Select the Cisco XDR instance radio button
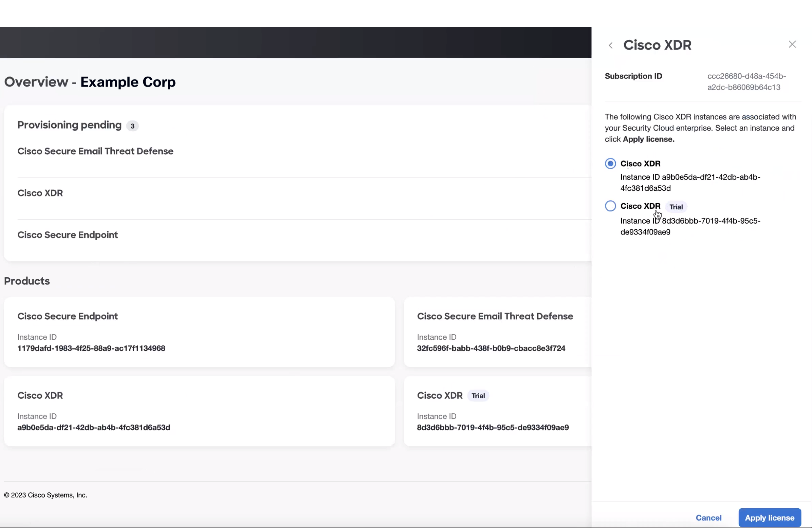 (x=610, y=163)
